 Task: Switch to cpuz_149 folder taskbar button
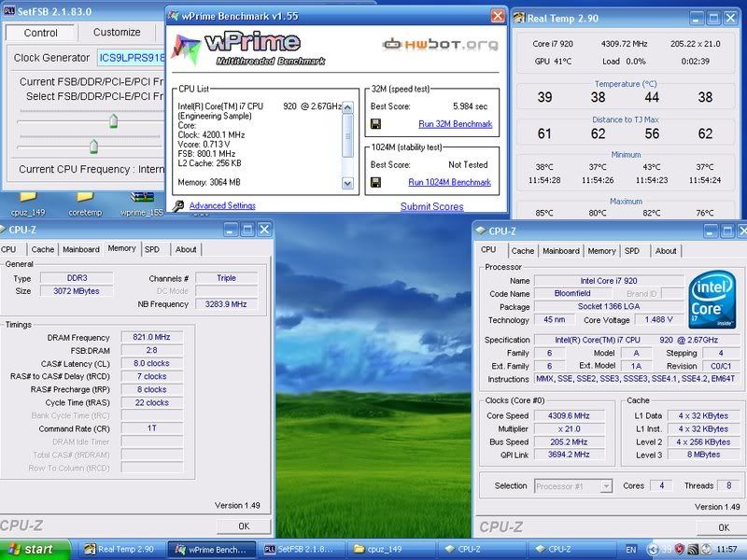(391, 550)
